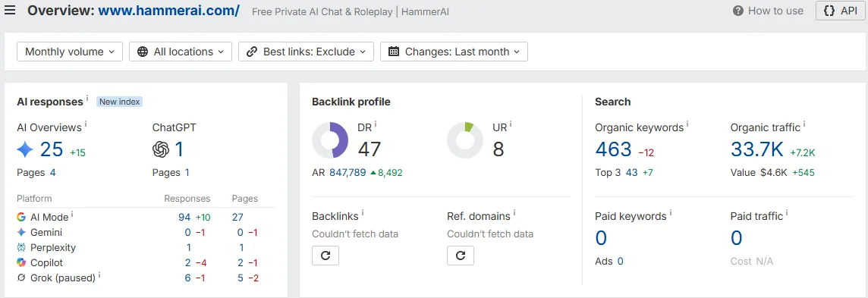868x298 pixels.
Task: Click the info icon beside AI responses
Action: (x=87, y=99)
